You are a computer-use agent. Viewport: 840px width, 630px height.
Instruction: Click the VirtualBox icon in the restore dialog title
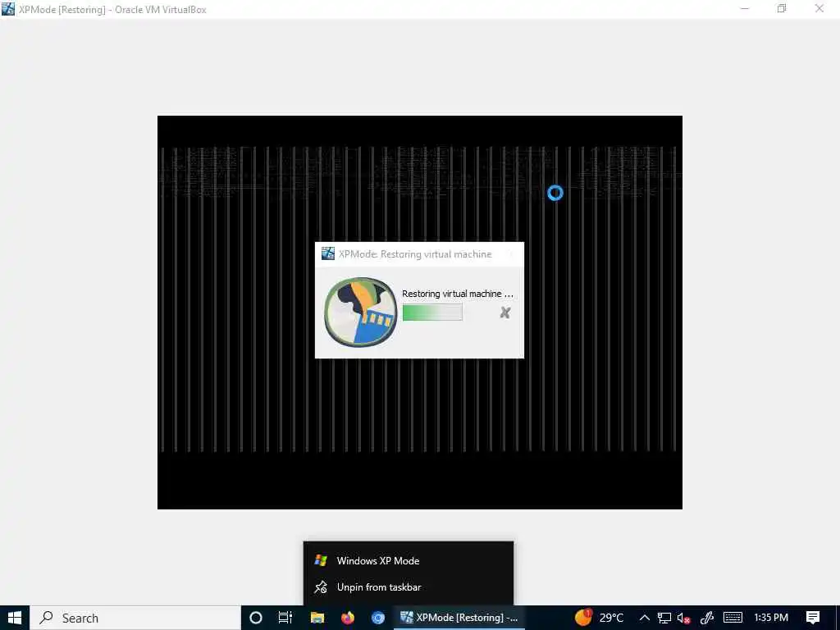pyautogui.click(x=328, y=254)
